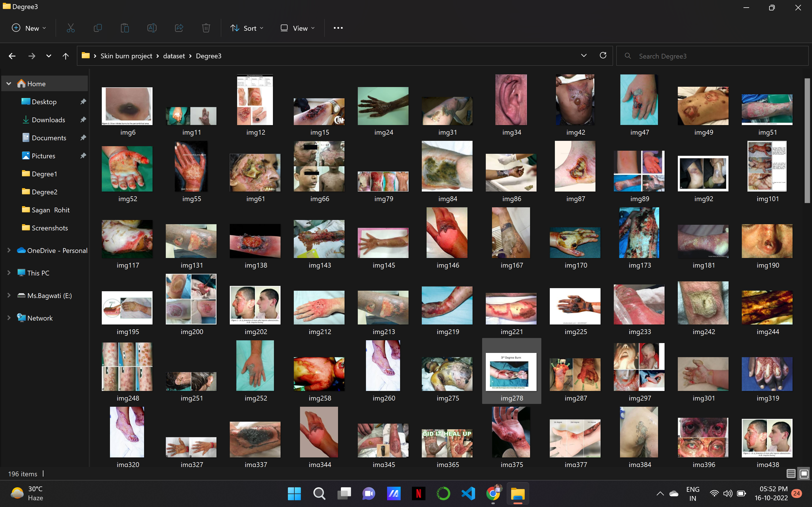Collapse the Home tree section
Image resolution: width=812 pixels, height=507 pixels.
9,83
